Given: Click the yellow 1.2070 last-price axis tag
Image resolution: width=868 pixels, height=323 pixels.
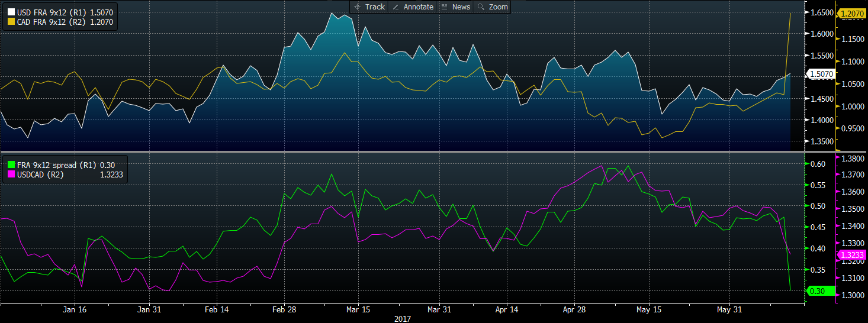Looking at the screenshot, I should coord(851,12).
